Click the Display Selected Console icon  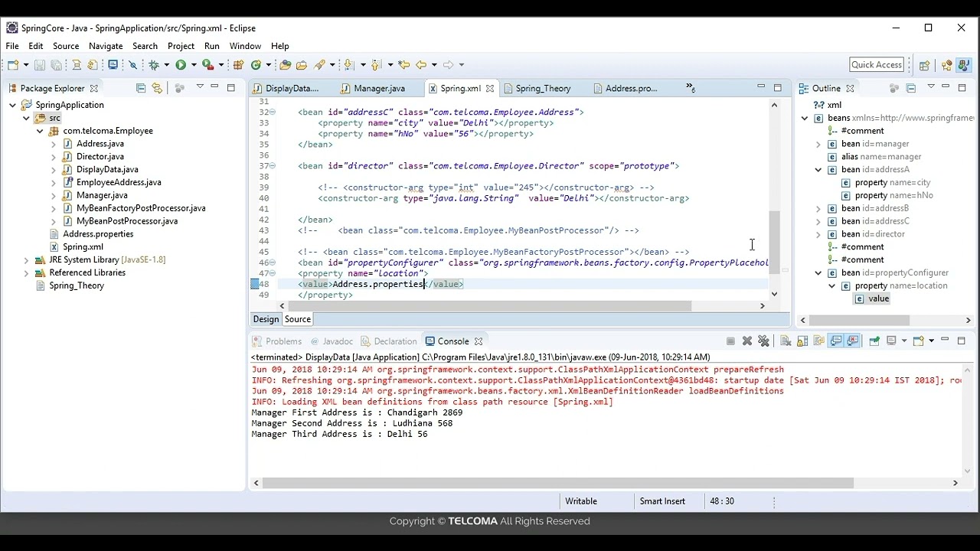892,341
